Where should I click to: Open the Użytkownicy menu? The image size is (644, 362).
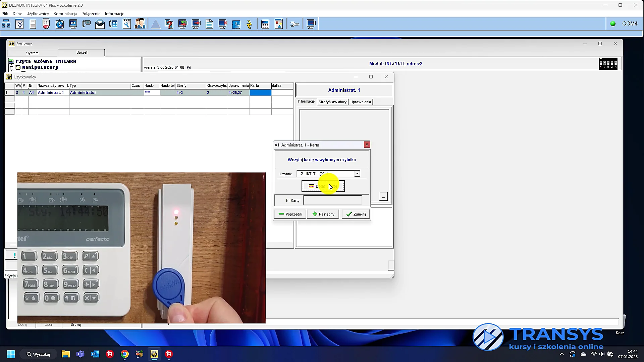click(x=38, y=14)
